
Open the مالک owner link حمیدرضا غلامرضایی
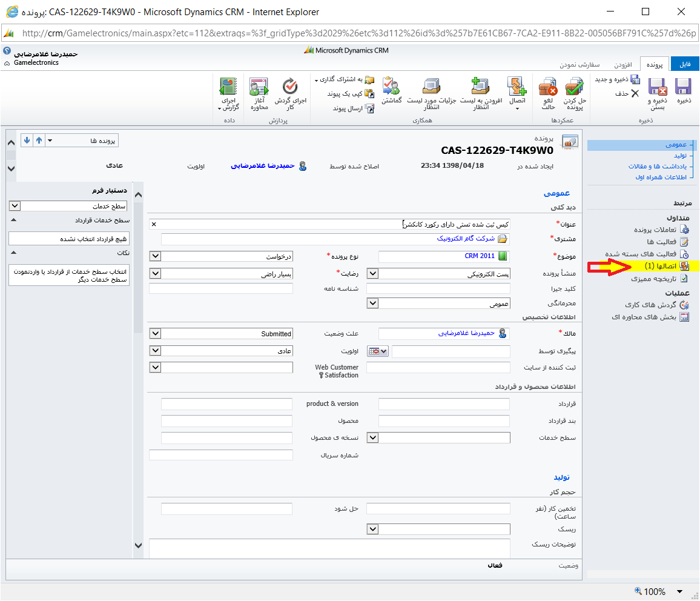pos(466,333)
